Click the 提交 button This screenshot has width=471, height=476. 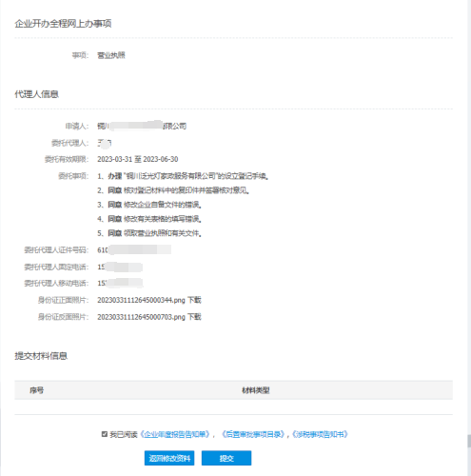[226, 458]
